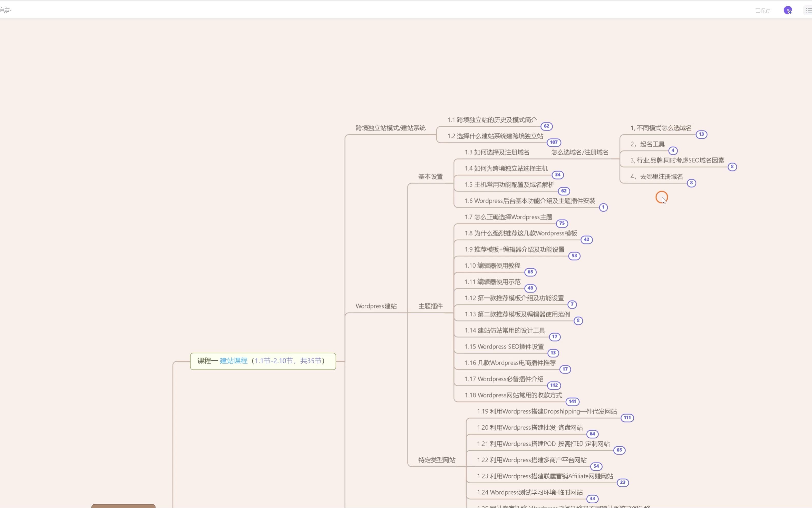Screen dimensions: 812x508
Task: Select node 1.3 如何选择及注册域名
Action: pos(497,152)
